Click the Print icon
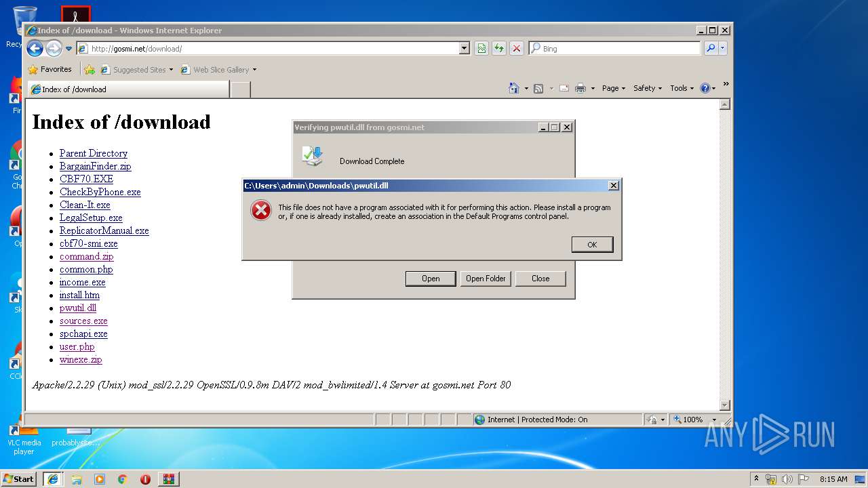868x488 pixels. tap(580, 88)
